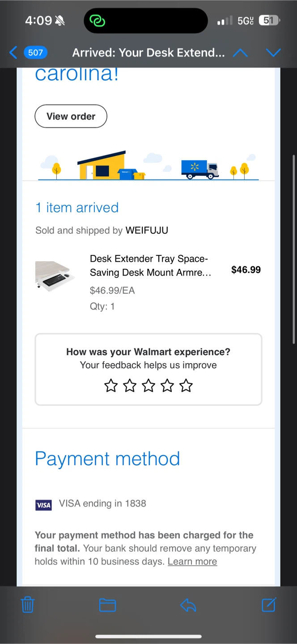
Task: Tap the email subject title in header
Action: pyautogui.click(x=148, y=53)
